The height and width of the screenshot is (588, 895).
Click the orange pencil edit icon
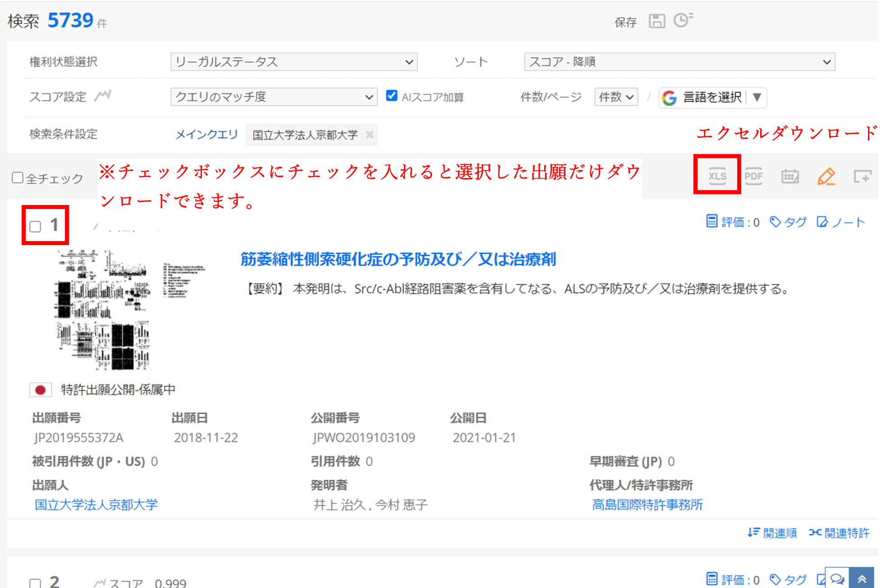(826, 176)
